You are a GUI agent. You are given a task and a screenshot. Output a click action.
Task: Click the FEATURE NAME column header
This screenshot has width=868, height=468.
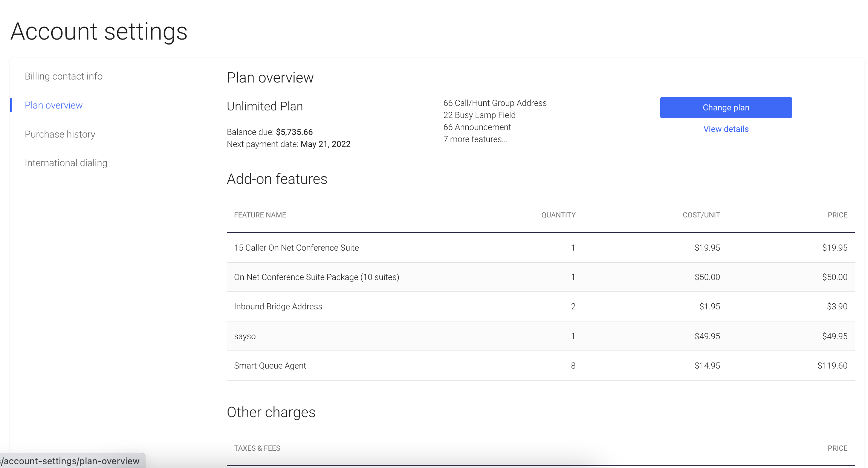click(x=260, y=215)
